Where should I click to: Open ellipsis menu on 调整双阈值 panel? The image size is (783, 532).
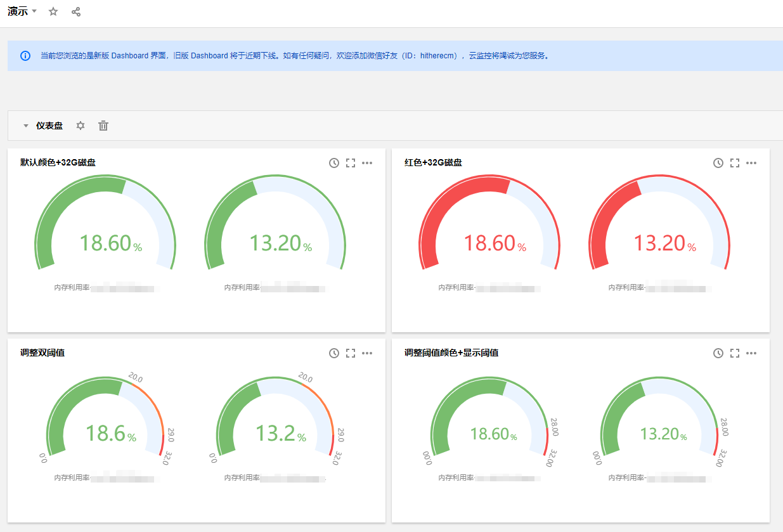[x=367, y=353]
